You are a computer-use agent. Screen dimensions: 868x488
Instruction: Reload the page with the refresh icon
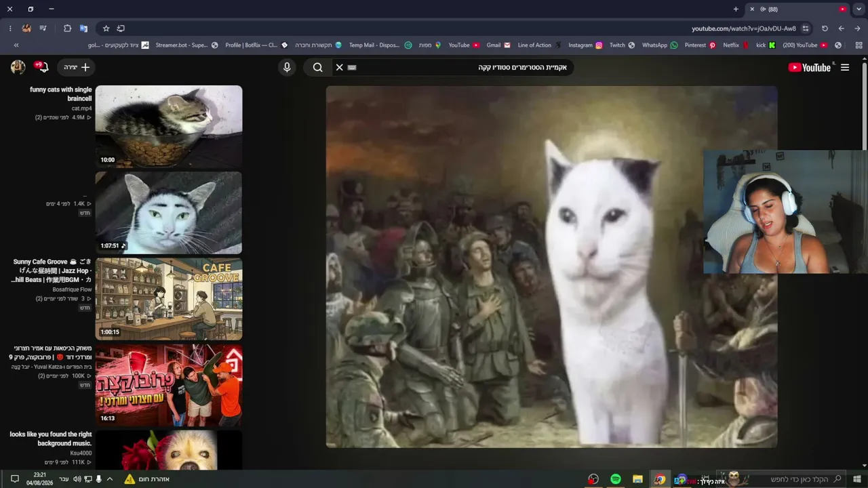point(825,28)
